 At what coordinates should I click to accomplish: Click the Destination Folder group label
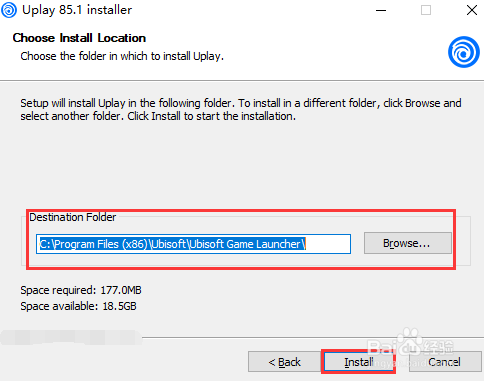(73, 217)
